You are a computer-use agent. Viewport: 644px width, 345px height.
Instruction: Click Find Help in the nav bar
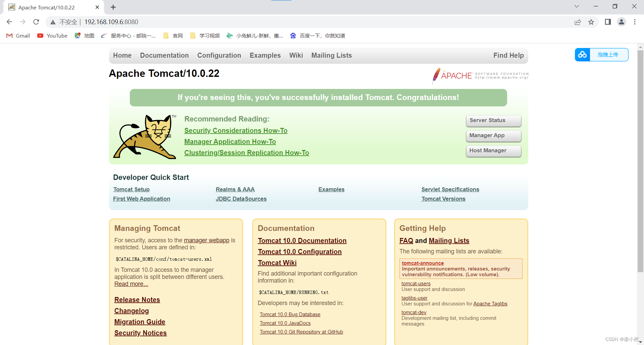508,55
